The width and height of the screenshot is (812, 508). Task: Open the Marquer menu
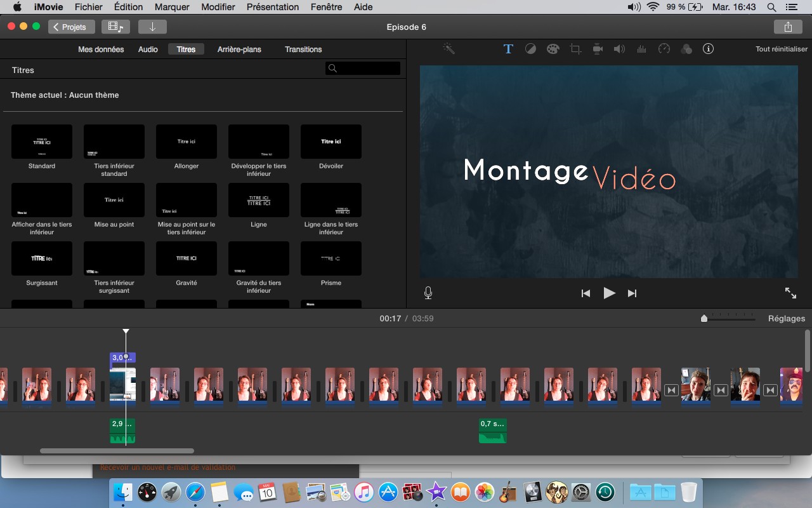[x=172, y=7]
